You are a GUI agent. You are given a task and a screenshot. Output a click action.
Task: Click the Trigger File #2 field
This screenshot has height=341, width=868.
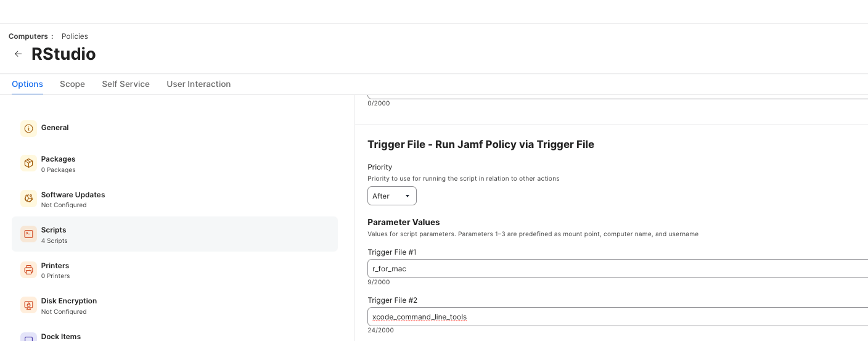[618, 317]
